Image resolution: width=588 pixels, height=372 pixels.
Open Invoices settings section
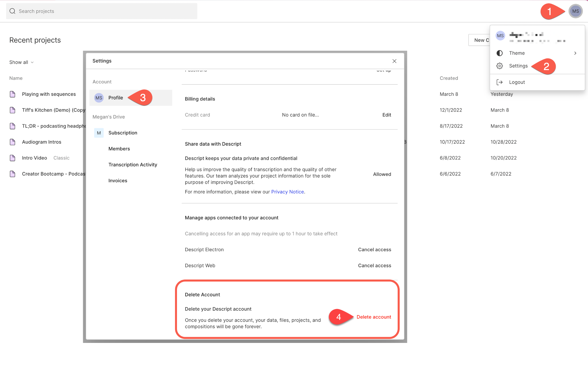click(118, 181)
